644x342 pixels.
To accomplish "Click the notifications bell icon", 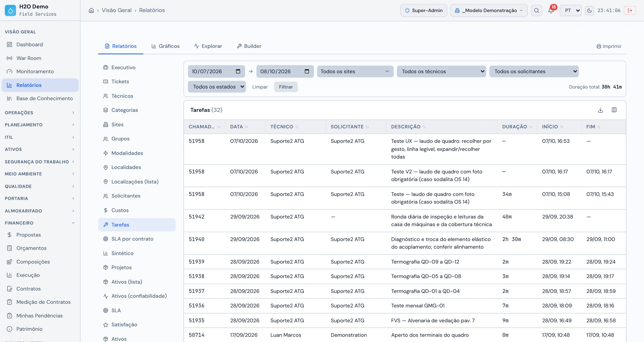I will coord(551,10).
